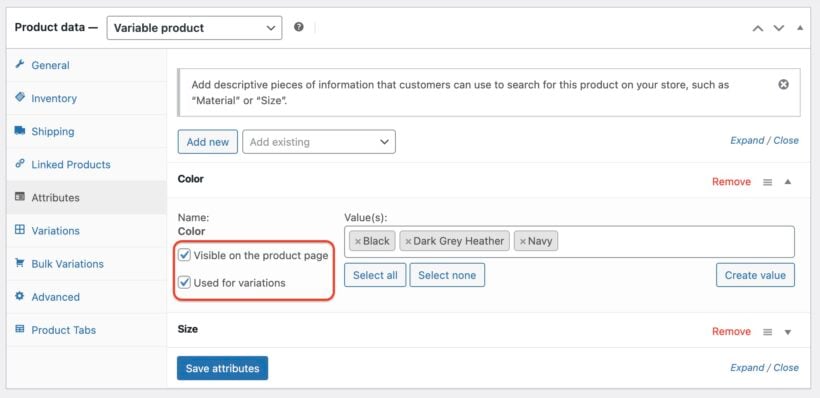Collapse the Product data panel
Image resolution: width=820 pixels, height=398 pixels.
(800, 28)
